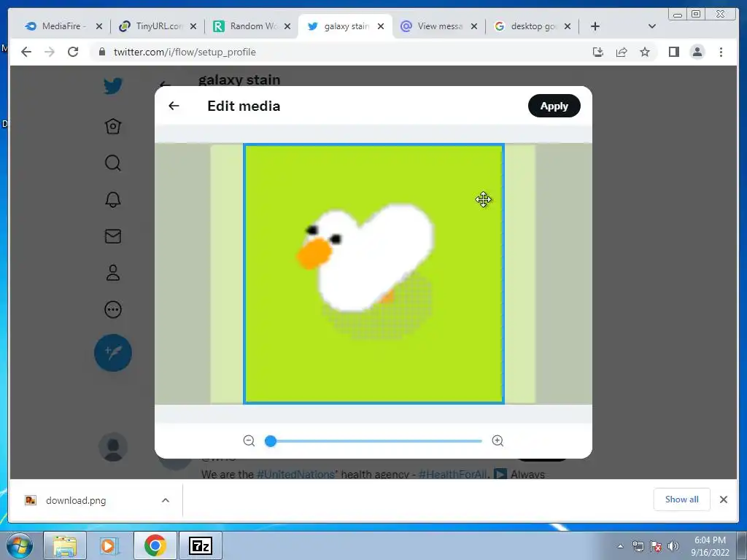The width and height of the screenshot is (747, 560).
Task: Open Windows Media Player from taskbar
Action: pyautogui.click(x=109, y=545)
